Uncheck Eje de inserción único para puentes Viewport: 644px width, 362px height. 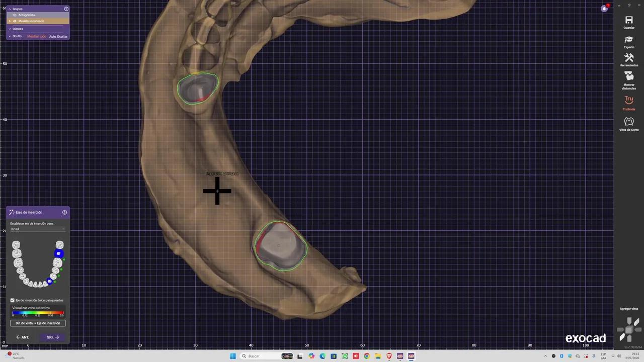pyautogui.click(x=13, y=300)
